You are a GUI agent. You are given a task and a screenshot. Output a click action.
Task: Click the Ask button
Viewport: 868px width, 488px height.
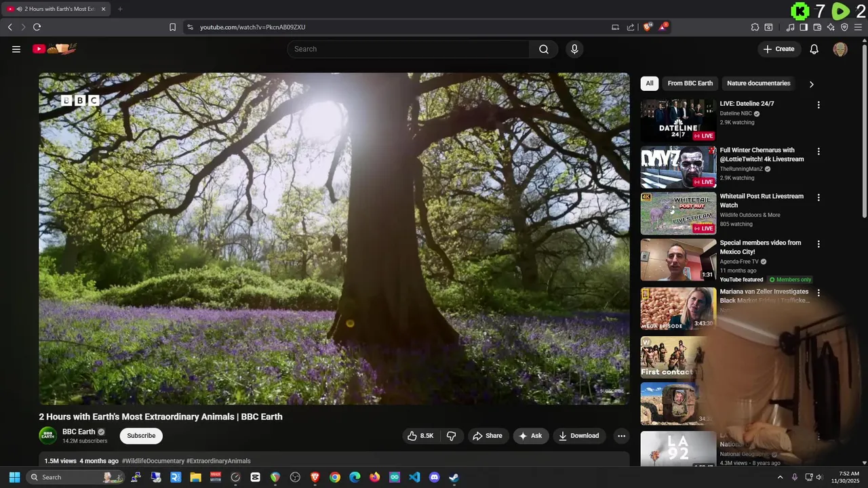coord(531,436)
